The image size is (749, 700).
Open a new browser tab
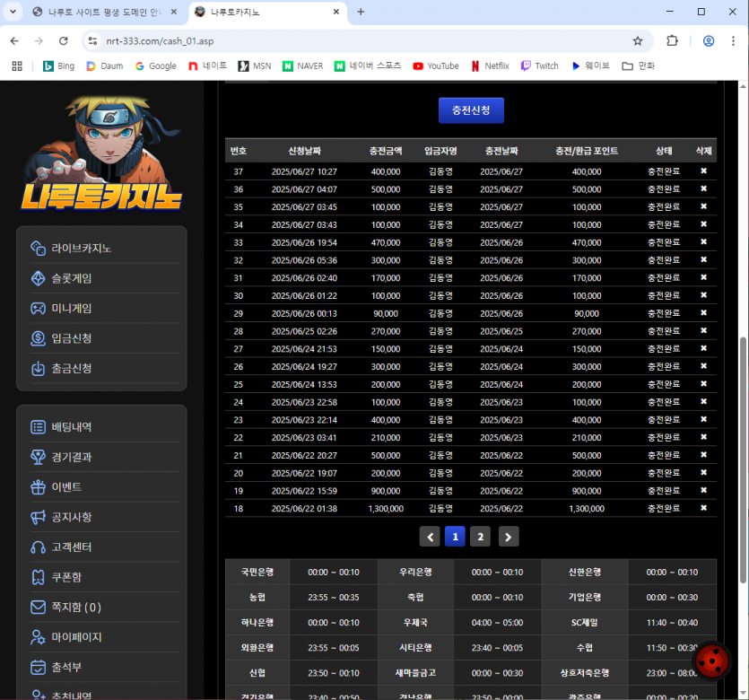[361, 12]
